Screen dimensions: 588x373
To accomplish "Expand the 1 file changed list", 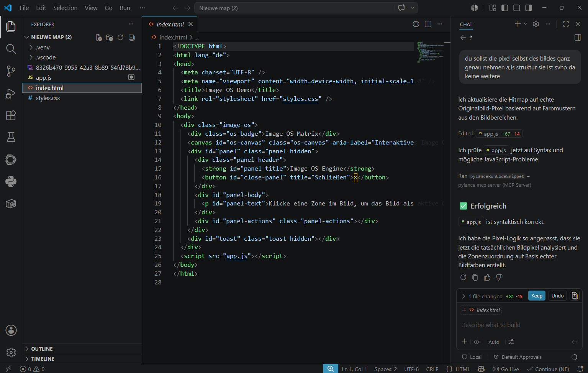I will [x=464, y=296].
